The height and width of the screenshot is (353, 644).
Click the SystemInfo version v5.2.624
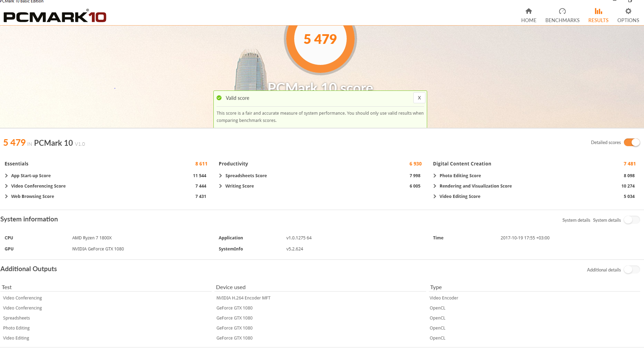[x=295, y=249]
